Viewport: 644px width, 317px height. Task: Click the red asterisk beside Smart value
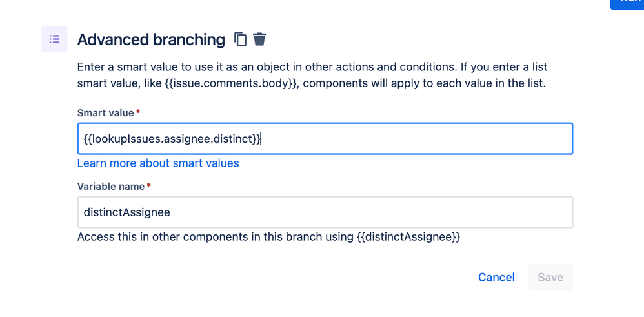tap(138, 112)
